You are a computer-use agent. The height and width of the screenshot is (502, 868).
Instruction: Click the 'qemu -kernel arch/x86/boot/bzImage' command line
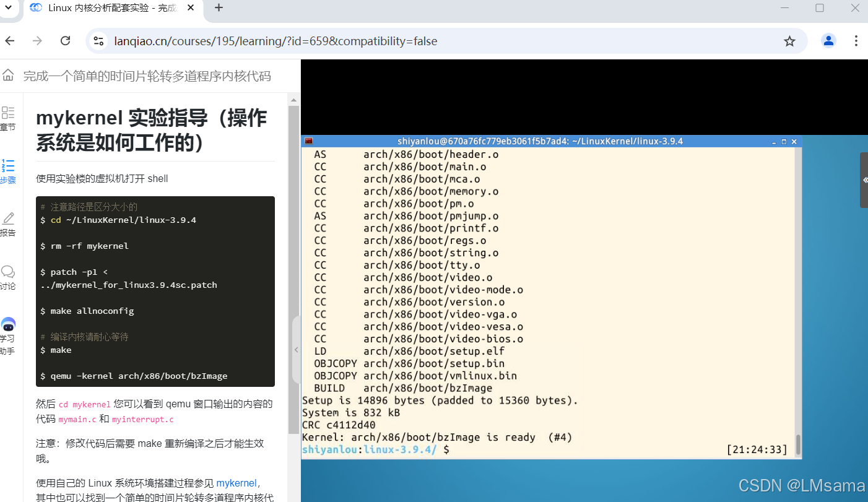pos(134,376)
